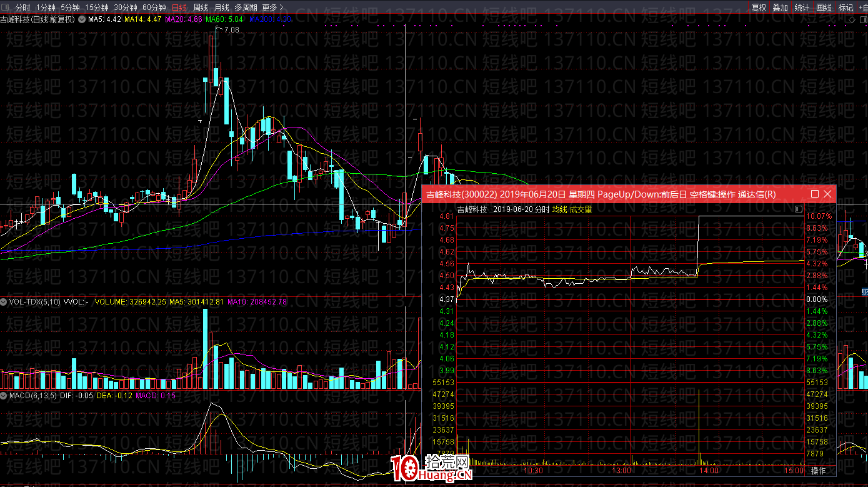Click the 4.37 open price label
The image size is (868, 487).
(x=447, y=299)
